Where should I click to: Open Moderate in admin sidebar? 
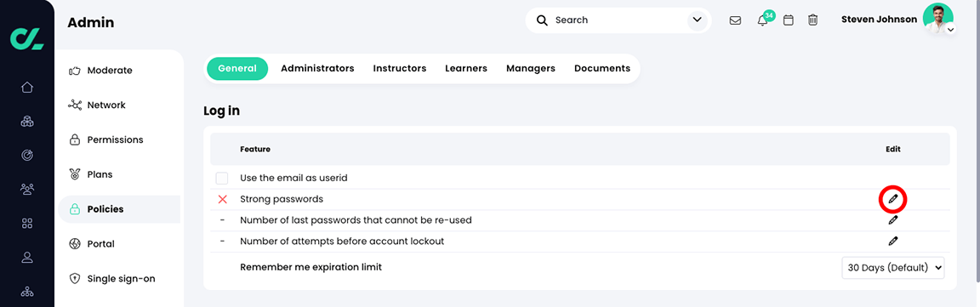tap(119, 71)
